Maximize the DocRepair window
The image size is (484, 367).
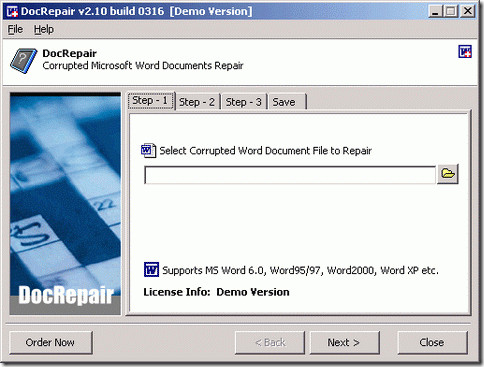pyautogui.click(x=450, y=11)
